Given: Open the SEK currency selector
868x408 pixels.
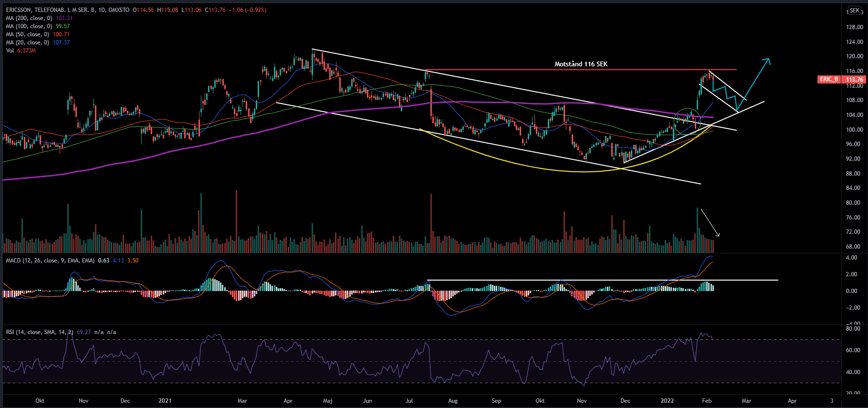Looking at the screenshot, I should (x=854, y=10).
